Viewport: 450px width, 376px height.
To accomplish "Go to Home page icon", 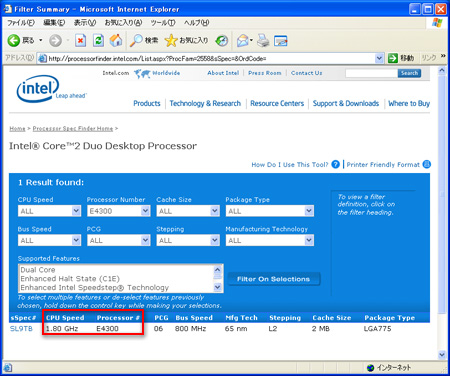I will click(x=116, y=40).
